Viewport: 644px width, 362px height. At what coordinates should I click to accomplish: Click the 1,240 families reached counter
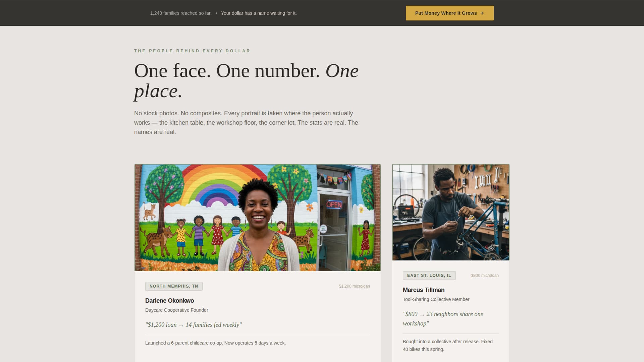click(181, 13)
